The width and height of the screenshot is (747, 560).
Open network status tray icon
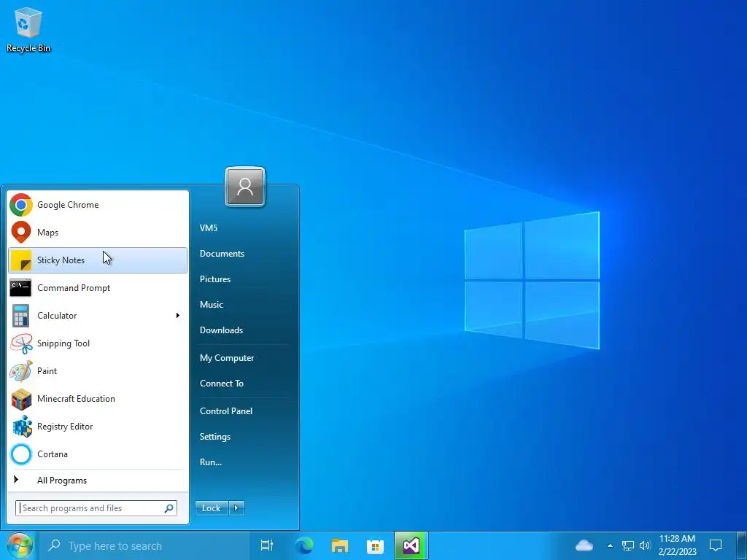(628, 545)
